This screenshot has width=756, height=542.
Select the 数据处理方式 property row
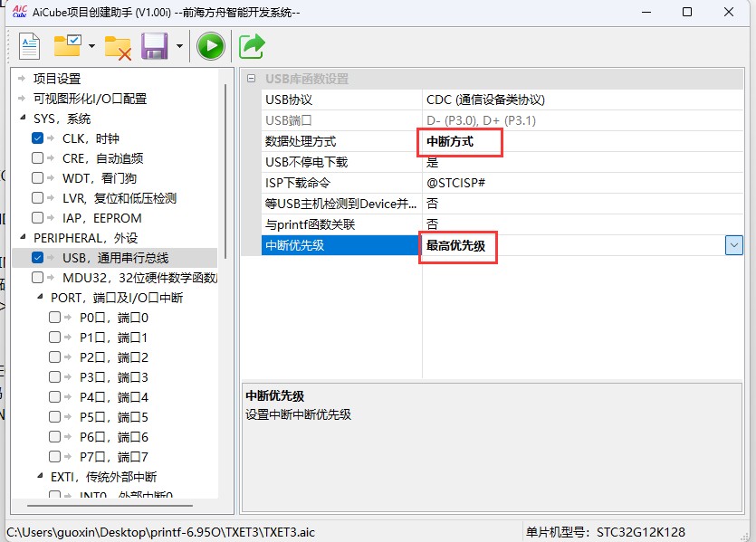click(x=502, y=141)
